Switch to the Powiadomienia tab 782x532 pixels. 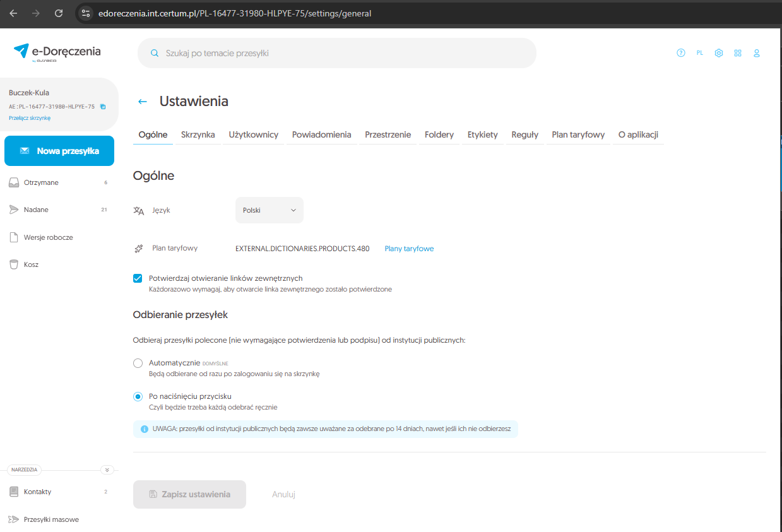tap(321, 134)
